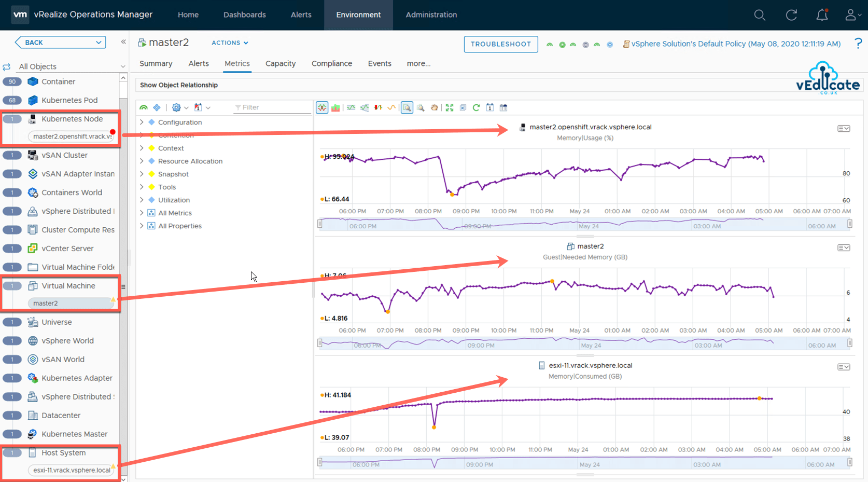Click the trend line icon in chart toolbar
This screenshot has width=868, height=482.
coord(351,107)
